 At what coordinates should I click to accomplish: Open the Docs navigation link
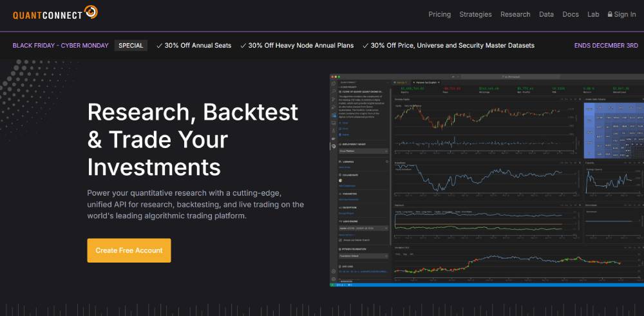[571, 14]
